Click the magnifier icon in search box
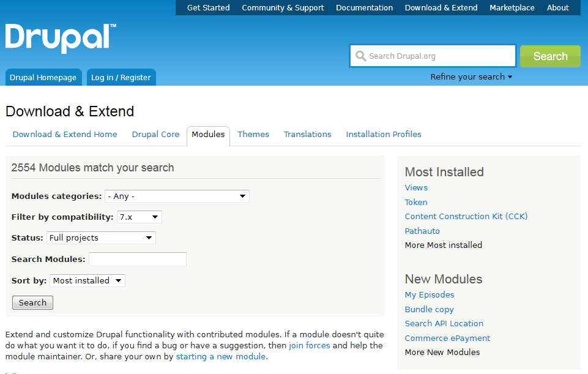Screen dimensions: 588x374 click(x=361, y=56)
